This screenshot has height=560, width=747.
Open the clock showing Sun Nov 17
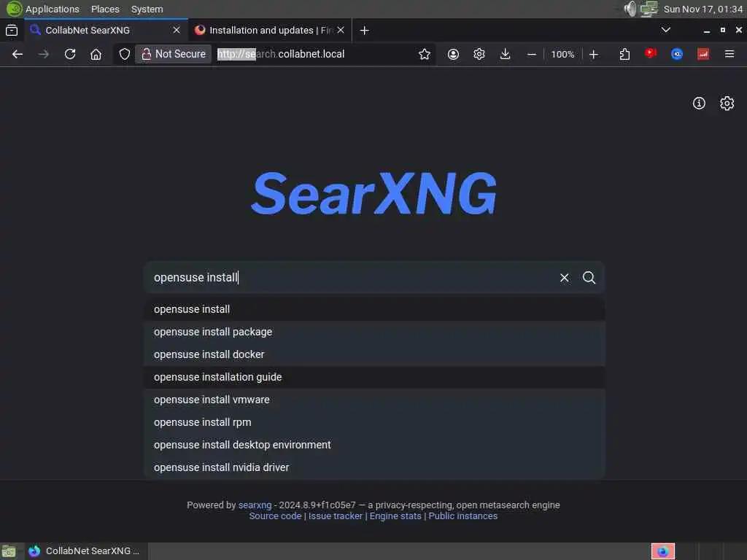(703, 9)
